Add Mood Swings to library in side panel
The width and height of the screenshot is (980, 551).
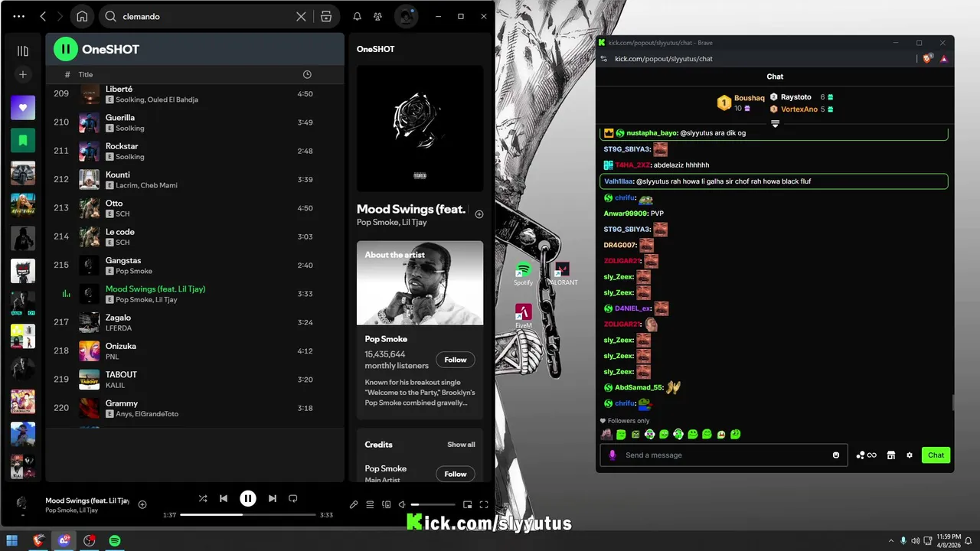(479, 214)
